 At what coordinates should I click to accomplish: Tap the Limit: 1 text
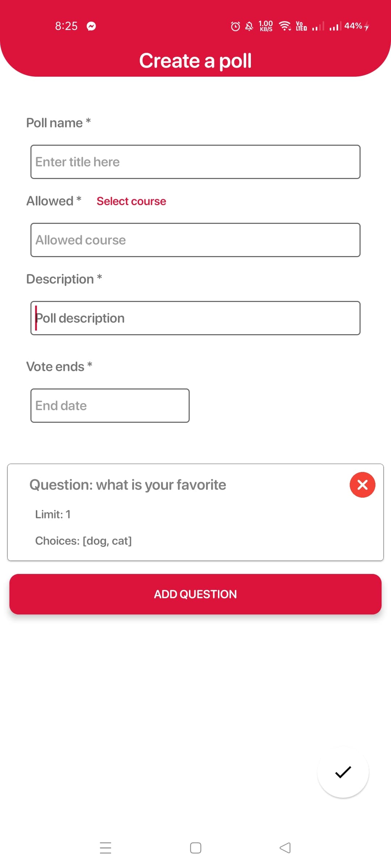click(x=53, y=514)
